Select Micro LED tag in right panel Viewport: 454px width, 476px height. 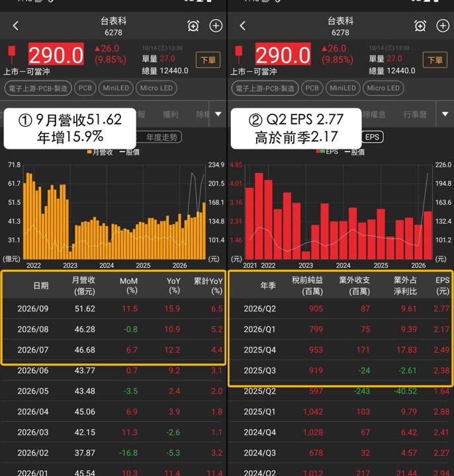point(383,89)
